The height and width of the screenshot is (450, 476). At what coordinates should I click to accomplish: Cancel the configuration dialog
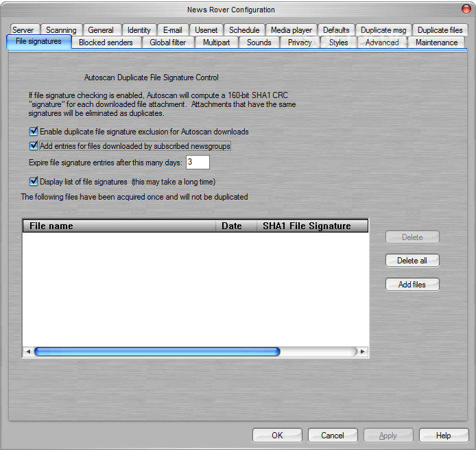[333, 436]
